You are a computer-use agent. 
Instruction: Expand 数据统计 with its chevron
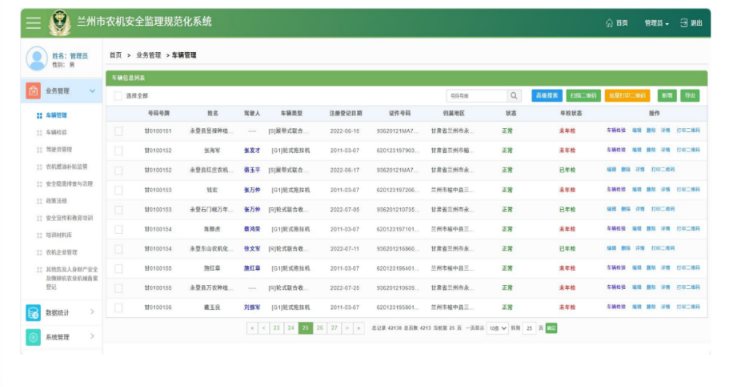pyautogui.click(x=92, y=312)
